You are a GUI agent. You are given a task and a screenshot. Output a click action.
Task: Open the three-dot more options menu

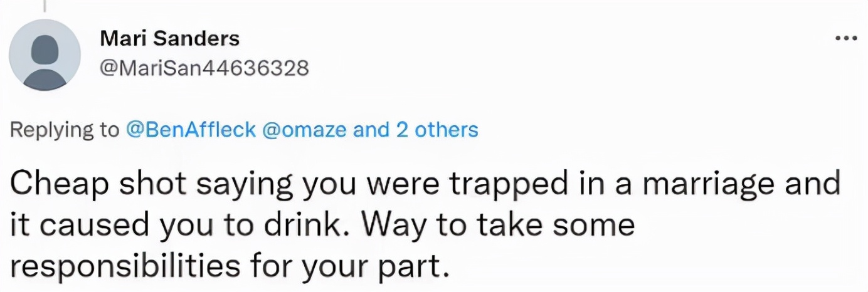pos(846,39)
